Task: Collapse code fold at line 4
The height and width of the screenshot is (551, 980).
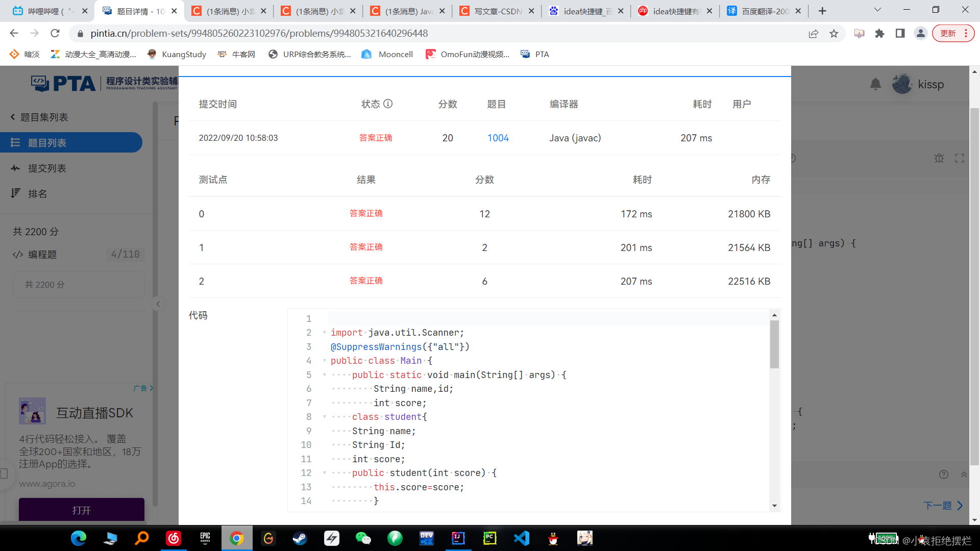Action: (x=324, y=361)
